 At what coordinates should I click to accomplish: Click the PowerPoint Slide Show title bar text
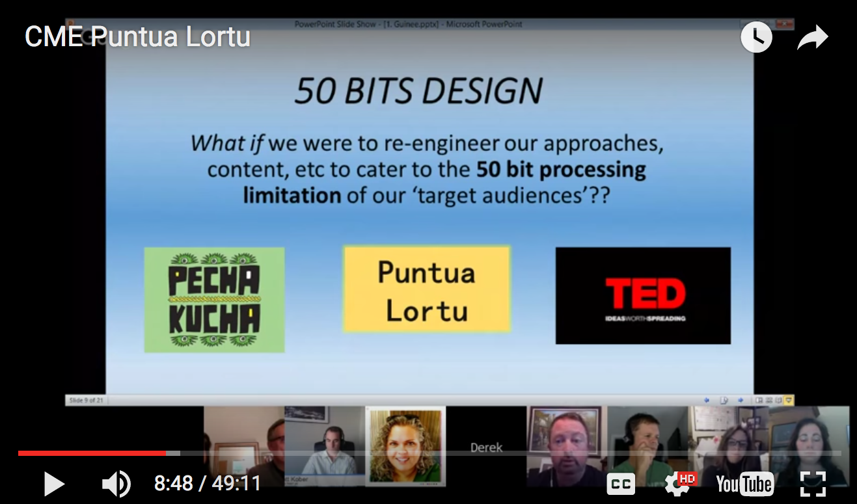(409, 24)
